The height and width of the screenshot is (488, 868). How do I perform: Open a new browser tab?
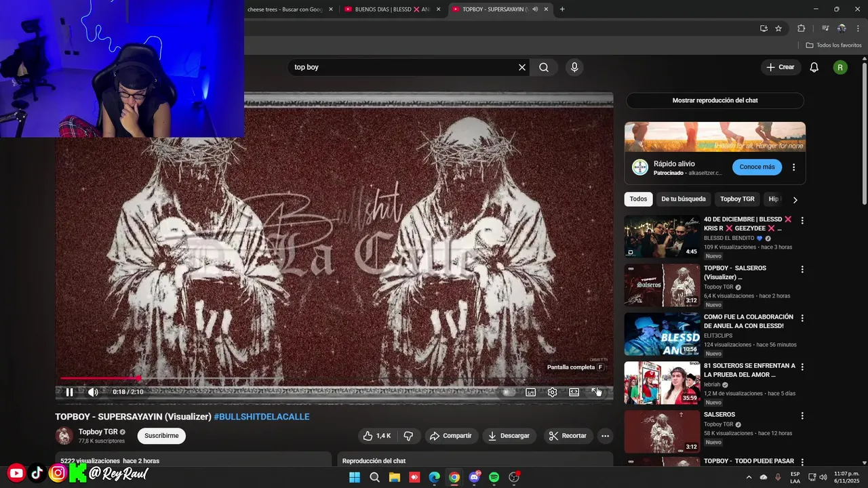(562, 9)
